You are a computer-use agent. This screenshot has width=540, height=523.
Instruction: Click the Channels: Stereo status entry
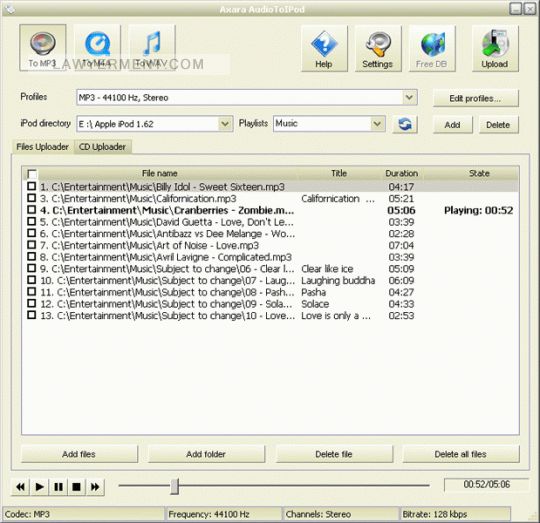(x=341, y=514)
